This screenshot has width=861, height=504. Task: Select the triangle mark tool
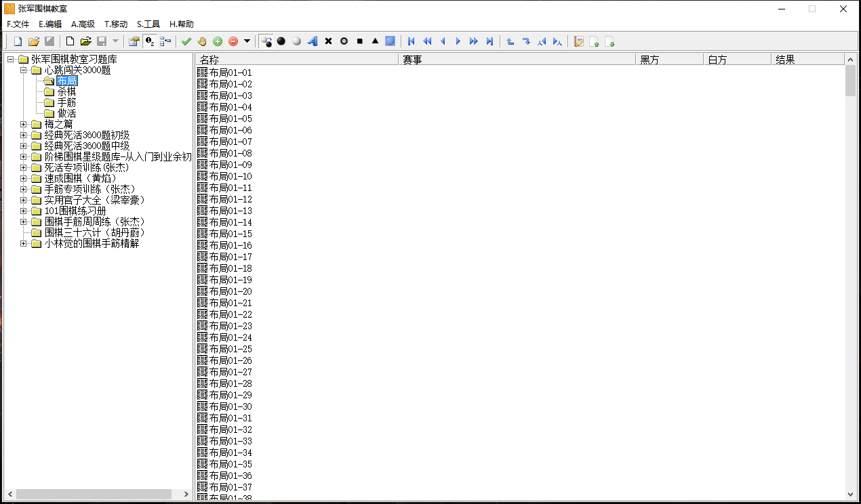375,41
